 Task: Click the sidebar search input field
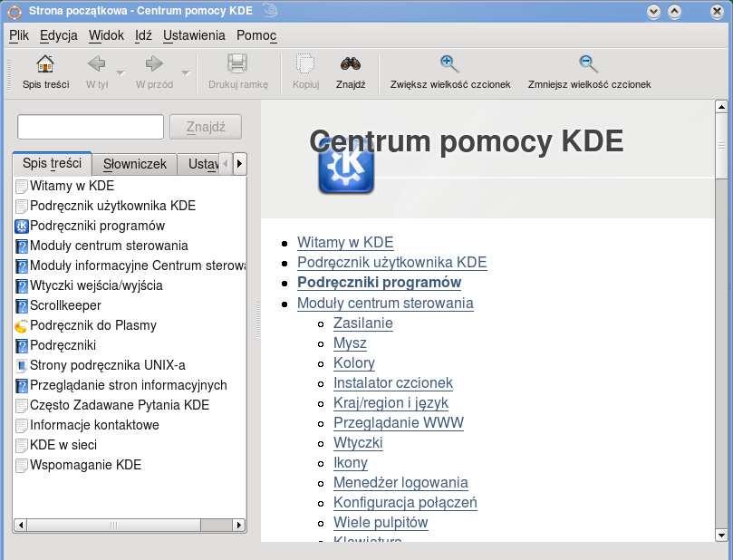pos(91,127)
